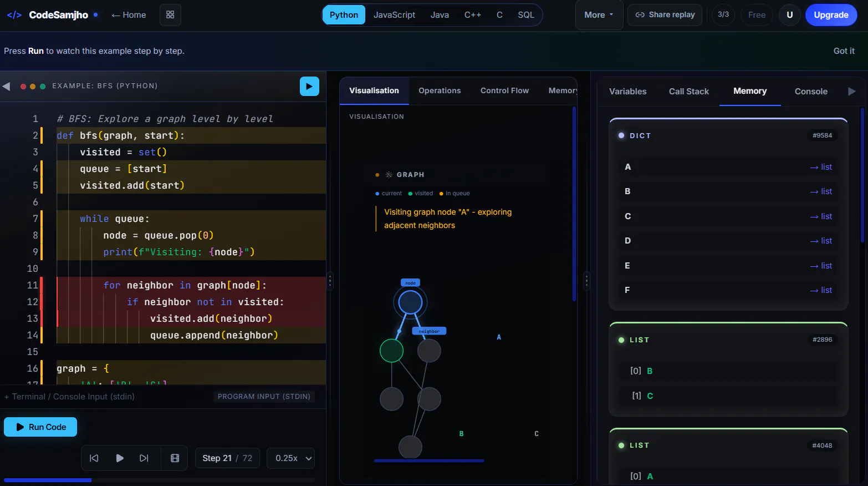
Task: Open the More dropdown menu
Action: pyautogui.click(x=599, y=15)
